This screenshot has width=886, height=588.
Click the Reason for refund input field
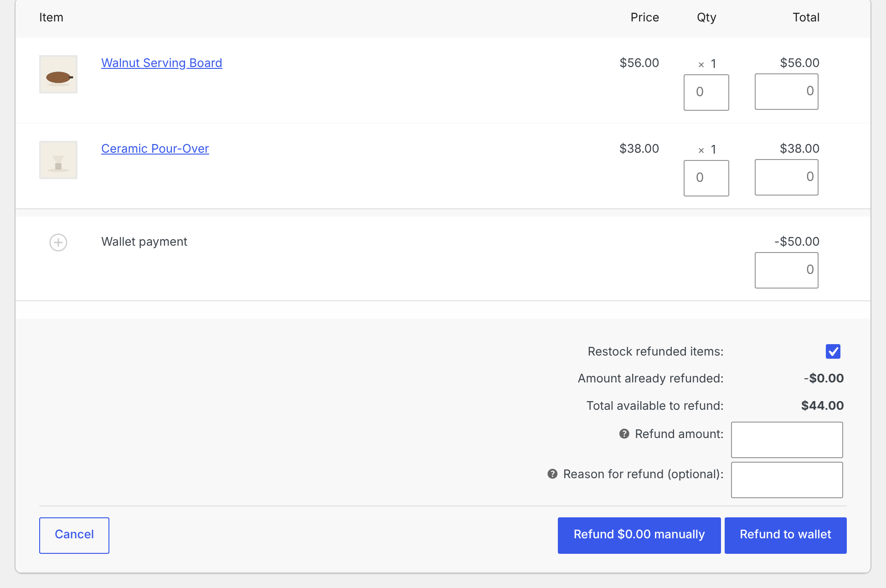click(787, 480)
